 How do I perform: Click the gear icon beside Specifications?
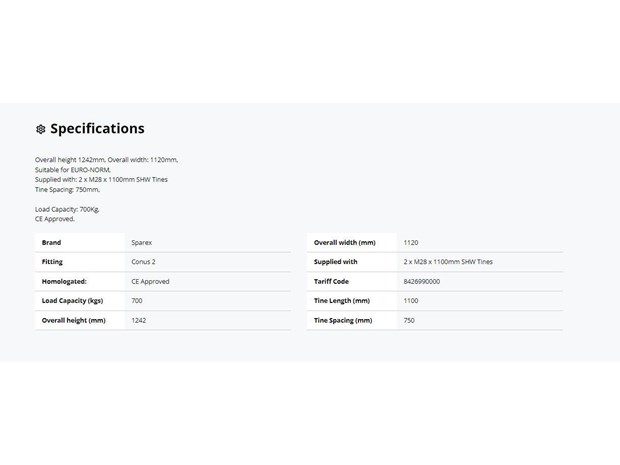(41, 129)
